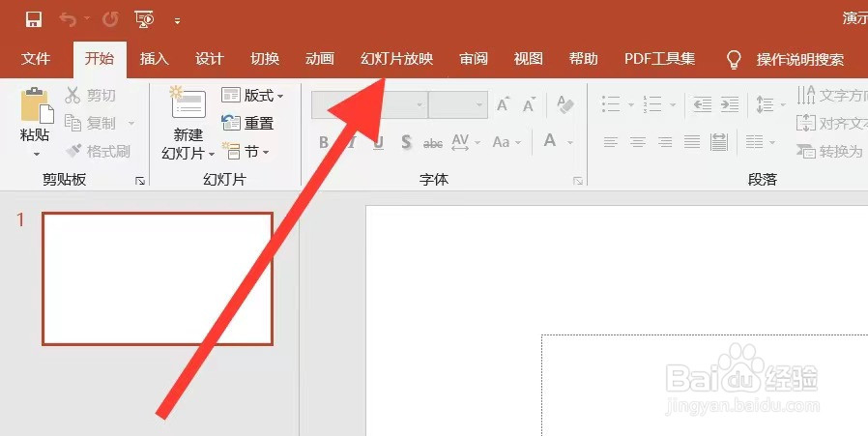This screenshot has height=436, width=868.
Task: Redo the last action
Action: coord(110,20)
